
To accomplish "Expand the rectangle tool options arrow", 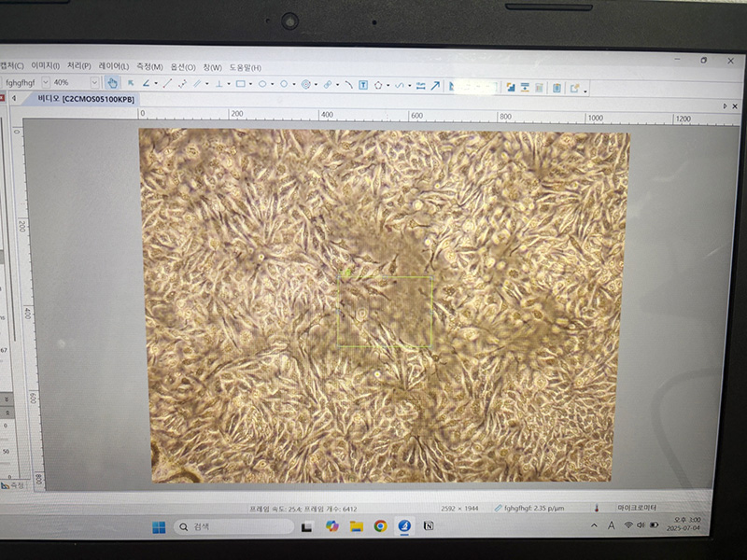I will (x=252, y=84).
